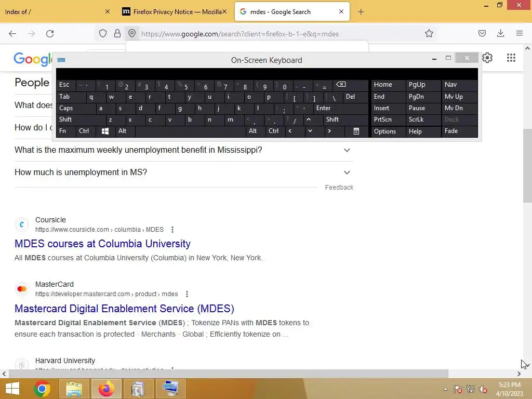
Task: Open the tracking protection shield icon
Action: point(103,34)
